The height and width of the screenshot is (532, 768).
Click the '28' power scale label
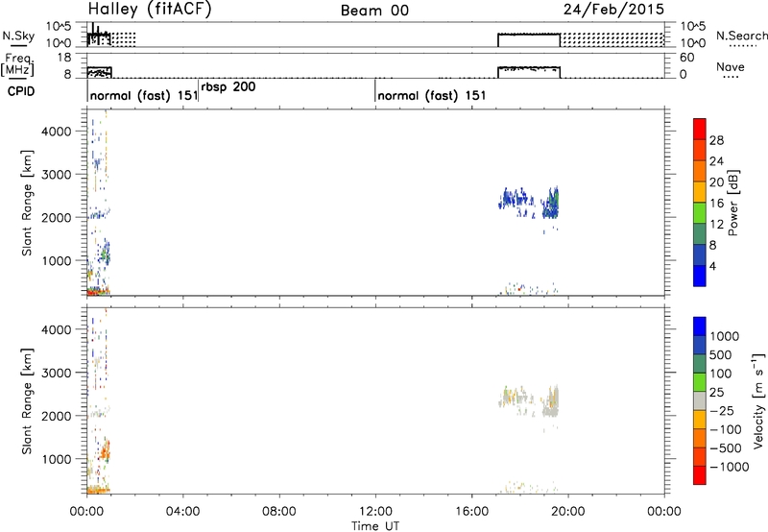[x=716, y=140]
